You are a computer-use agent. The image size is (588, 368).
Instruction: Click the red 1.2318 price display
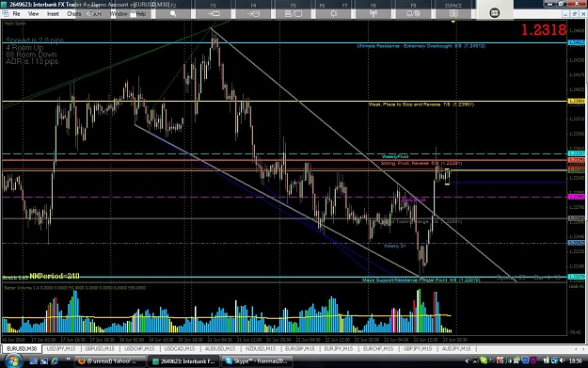click(x=544, y=30)
